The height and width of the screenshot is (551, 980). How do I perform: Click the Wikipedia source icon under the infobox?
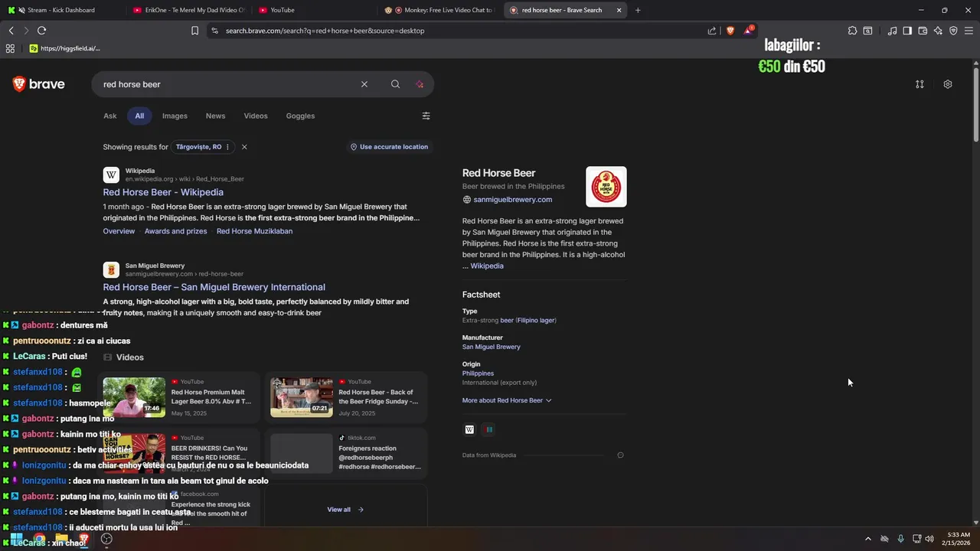(469, 429)
